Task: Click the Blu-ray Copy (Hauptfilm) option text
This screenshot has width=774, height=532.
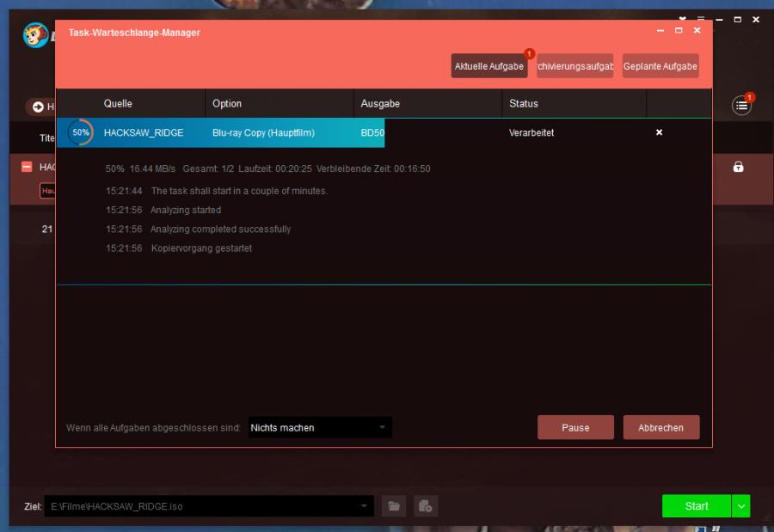Action: click(x=264, y=132)
